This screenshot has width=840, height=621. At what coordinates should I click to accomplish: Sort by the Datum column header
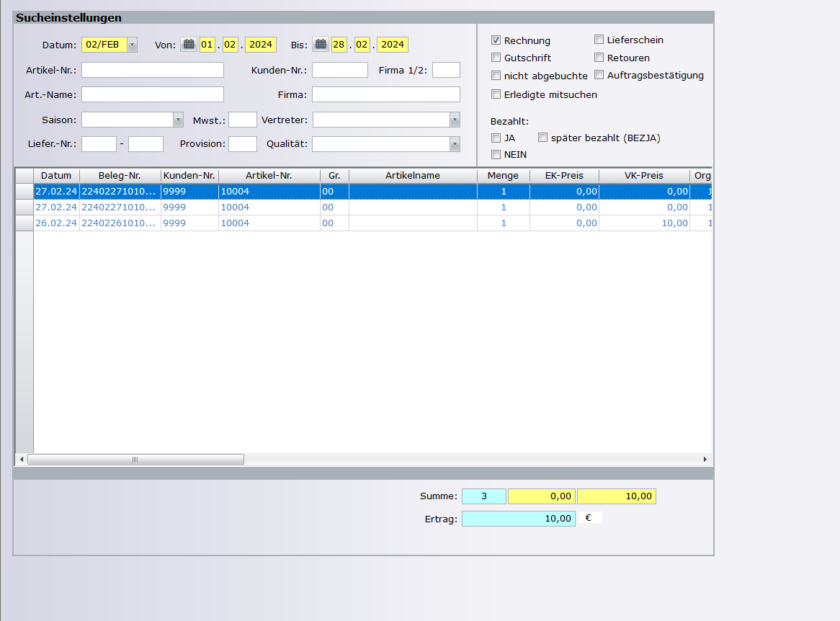[x=56, y=176]
